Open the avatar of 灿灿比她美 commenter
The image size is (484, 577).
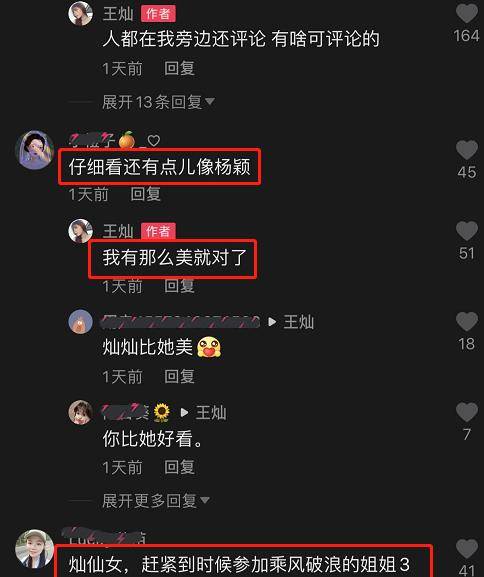coord(81,322)
